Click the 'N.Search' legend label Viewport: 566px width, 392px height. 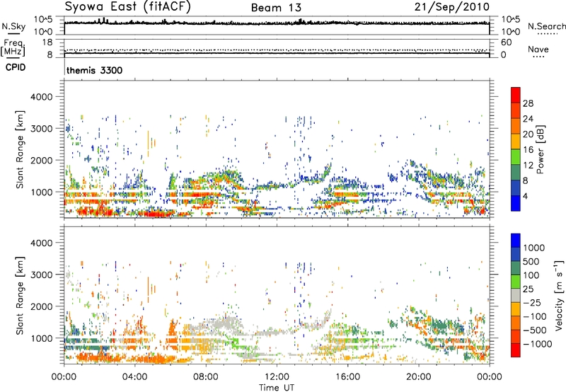point(547,26)
